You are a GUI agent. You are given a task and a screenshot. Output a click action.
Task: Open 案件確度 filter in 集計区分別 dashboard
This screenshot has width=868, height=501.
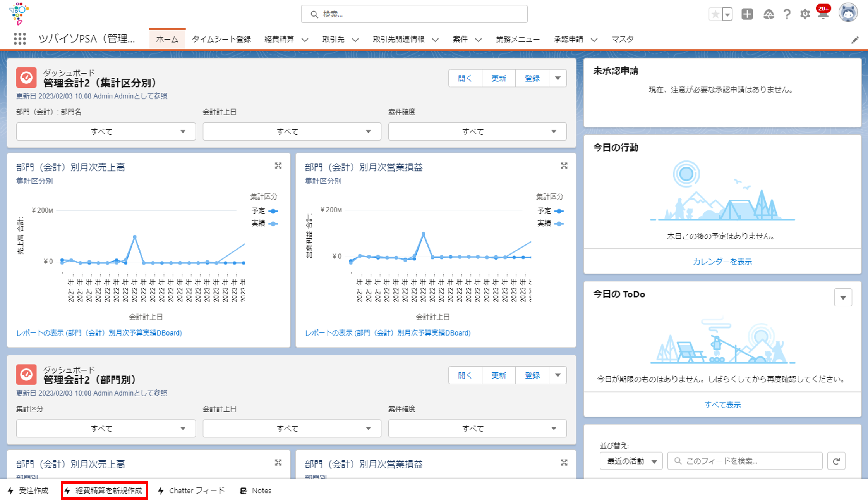point(477,132)
